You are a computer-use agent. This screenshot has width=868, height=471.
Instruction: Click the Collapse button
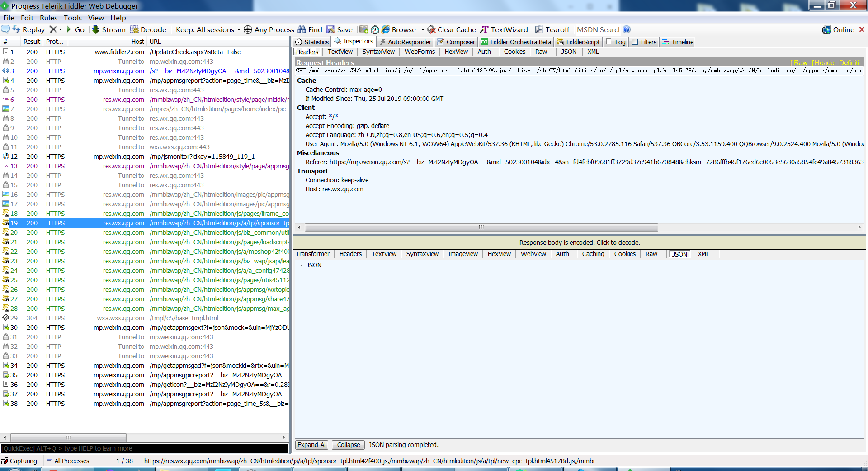pos(349,445)
